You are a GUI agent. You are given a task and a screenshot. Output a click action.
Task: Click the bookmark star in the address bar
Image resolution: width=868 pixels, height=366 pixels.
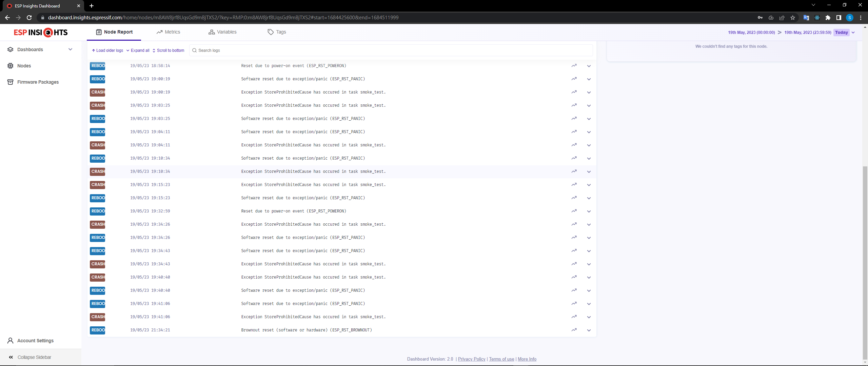[x=793, y=18]
